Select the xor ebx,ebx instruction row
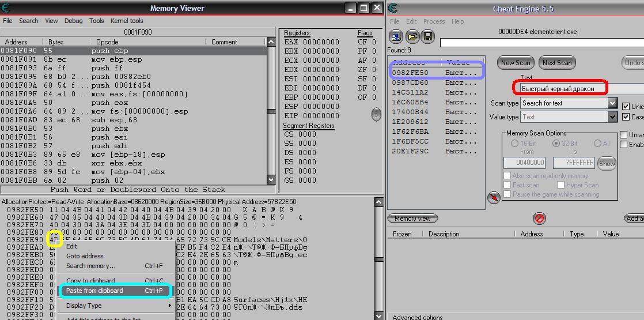The image size is (644, 320). point(133,163)
